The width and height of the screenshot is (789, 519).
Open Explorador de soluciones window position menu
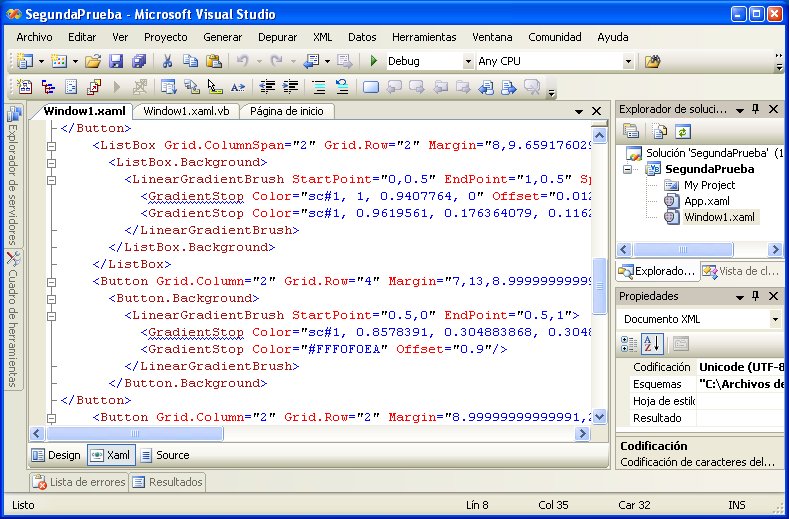[740, 110]
